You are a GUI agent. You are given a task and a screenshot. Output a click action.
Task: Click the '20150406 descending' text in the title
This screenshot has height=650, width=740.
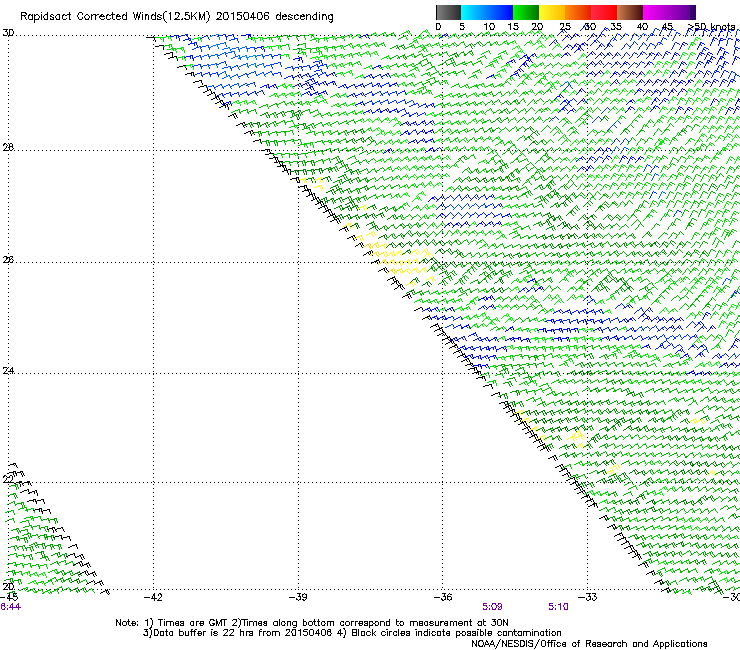pos(275,17)
